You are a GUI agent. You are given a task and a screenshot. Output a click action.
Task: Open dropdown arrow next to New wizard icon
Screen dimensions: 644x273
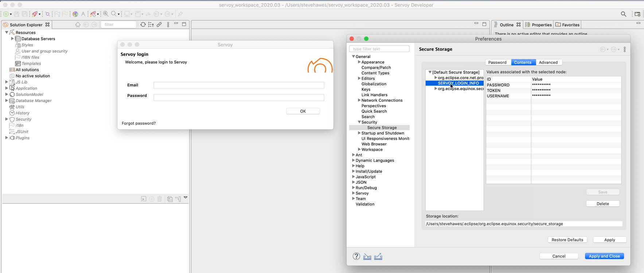(x=11, y=14)
